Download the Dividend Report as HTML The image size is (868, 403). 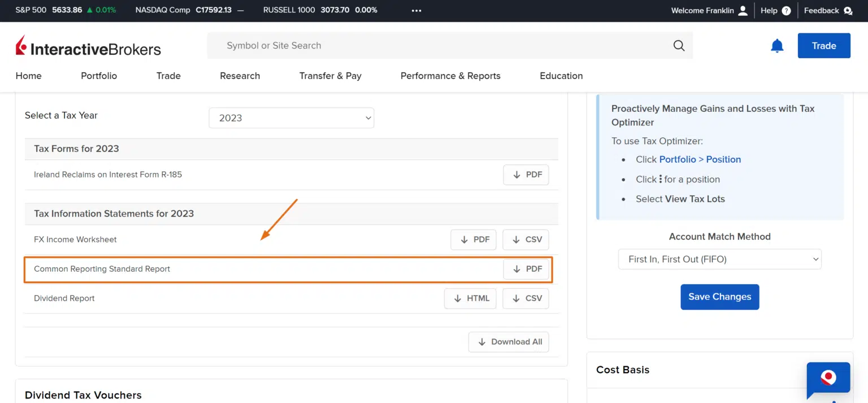point(470,298)
